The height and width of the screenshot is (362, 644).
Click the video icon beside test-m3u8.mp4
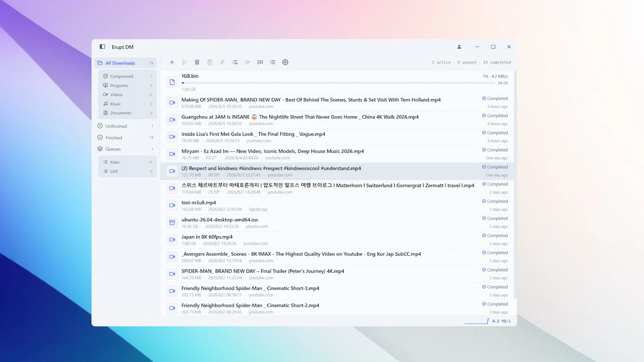click(x=172, y=205)
